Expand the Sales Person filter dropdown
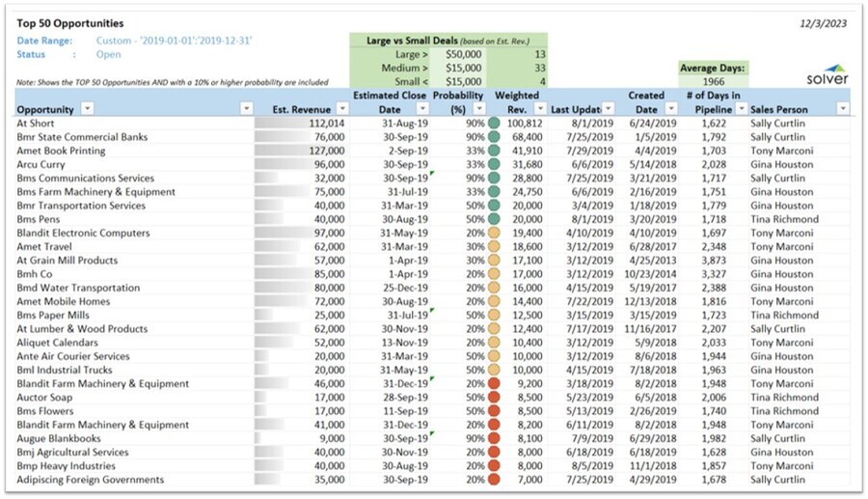This screenshot has height=499, width=868. coord(842,110)
